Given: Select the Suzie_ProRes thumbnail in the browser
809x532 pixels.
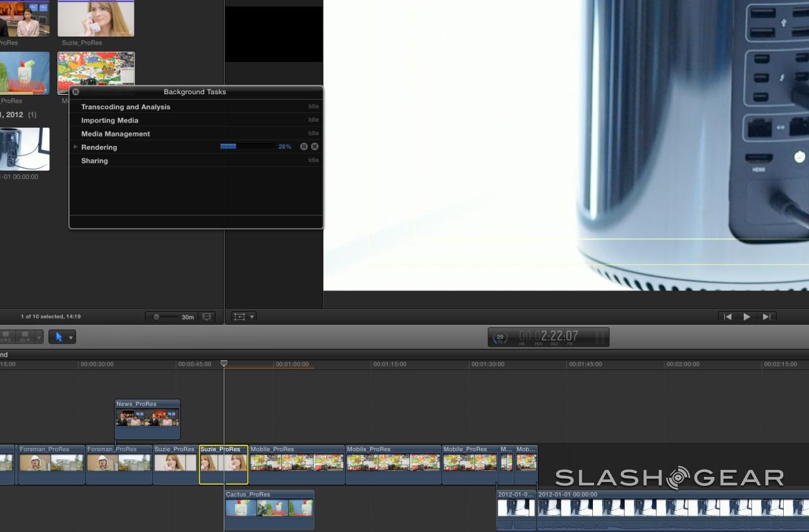Looking at the screenshot, I should (x=95, y=18).
